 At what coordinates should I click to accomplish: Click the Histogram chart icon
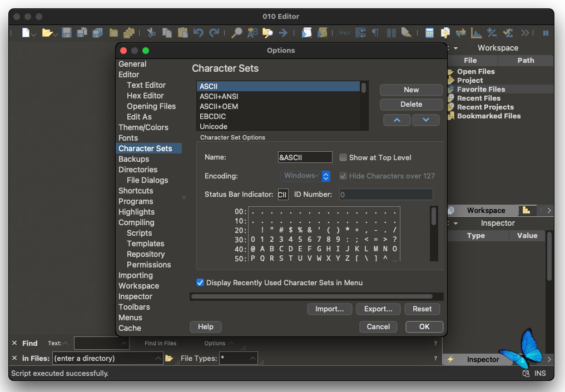click(x=477, y=33)
